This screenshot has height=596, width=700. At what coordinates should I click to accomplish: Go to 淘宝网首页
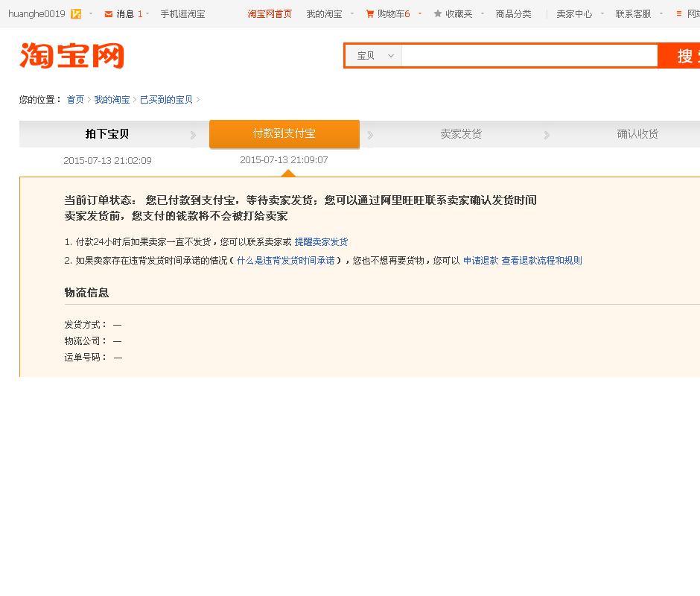(x=270, y=14)
